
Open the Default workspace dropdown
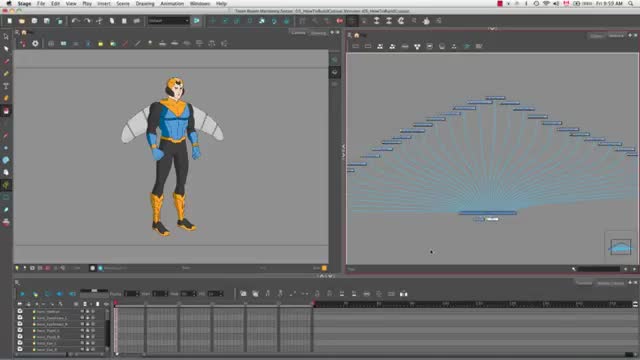168,20
